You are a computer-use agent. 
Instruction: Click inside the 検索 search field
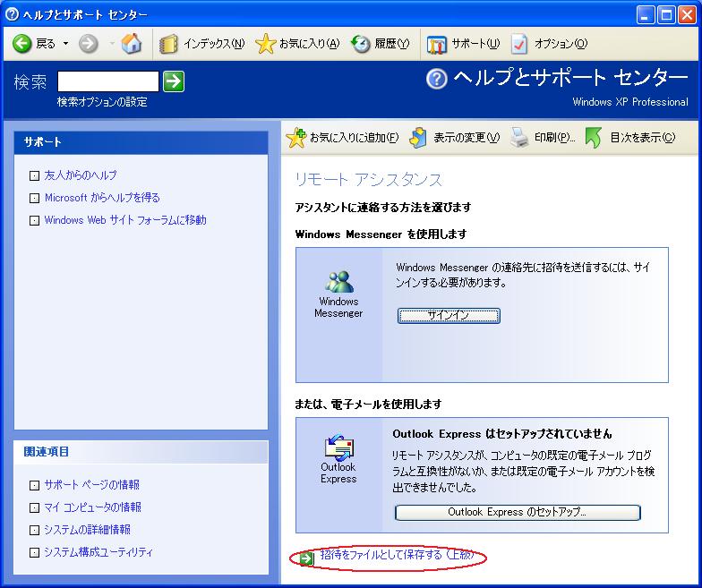click(x=107, y=81)
